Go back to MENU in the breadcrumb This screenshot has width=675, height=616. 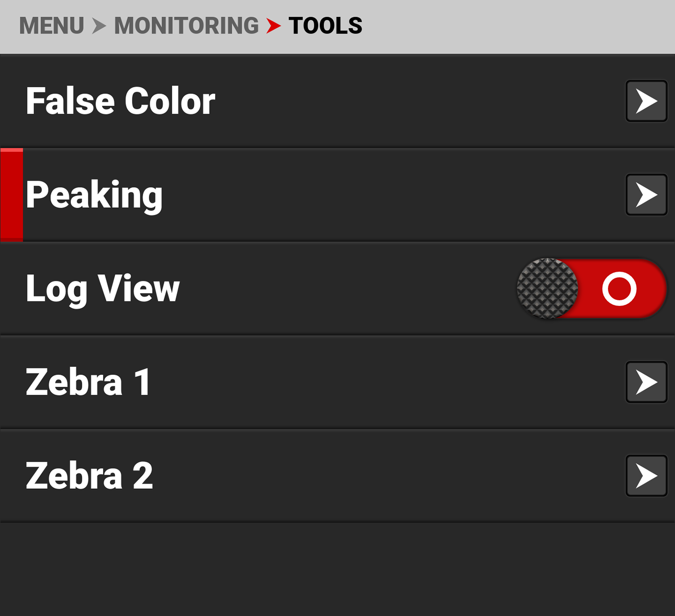click(x=52, y=26)
